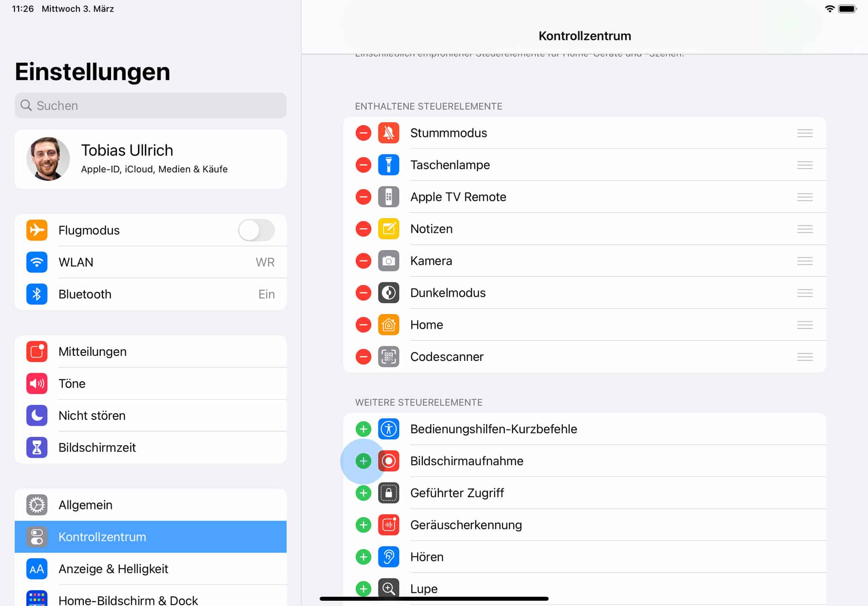
Task: Grab the reorder handle for Stummmodus
Action: pyautogui.click(x=805, y=133)
